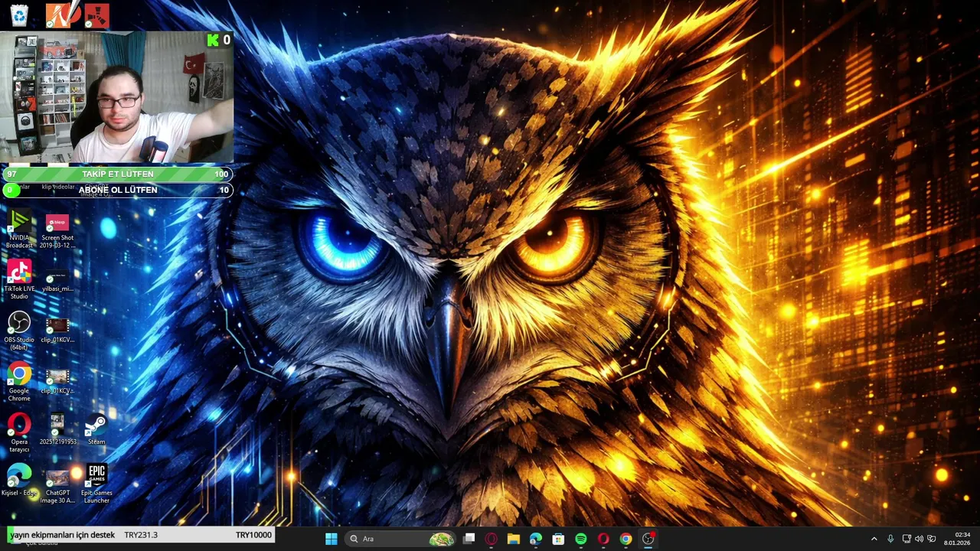Launch Epic Games Launcher from the desktop
Screen dimensions: 980x551
(x=96, y=484)
